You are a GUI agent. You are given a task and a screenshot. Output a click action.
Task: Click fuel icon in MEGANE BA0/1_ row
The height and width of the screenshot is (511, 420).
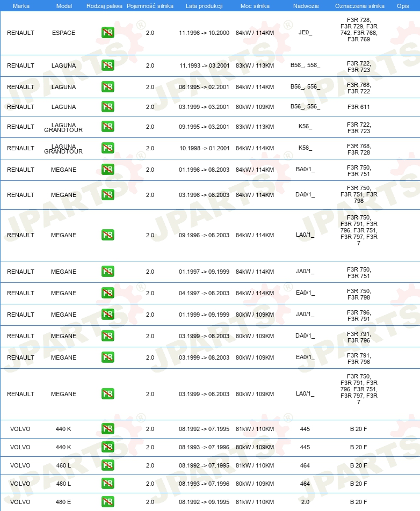[x=107, y=170]
